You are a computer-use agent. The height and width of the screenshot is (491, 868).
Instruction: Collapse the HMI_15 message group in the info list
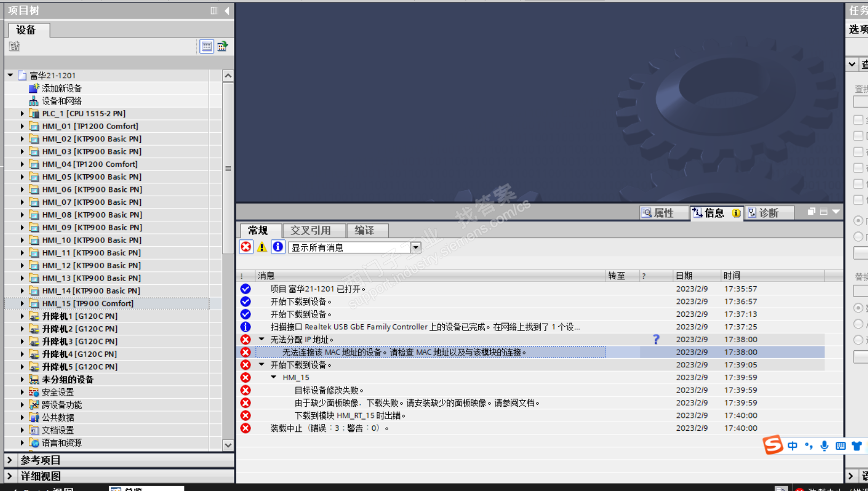pyautogui.click(x=274, y=377)
